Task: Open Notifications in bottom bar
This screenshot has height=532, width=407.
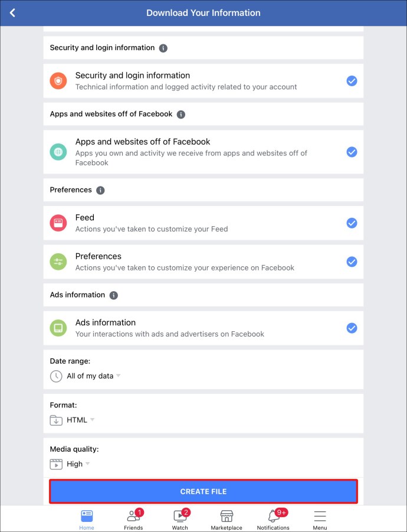Action: 273,519
